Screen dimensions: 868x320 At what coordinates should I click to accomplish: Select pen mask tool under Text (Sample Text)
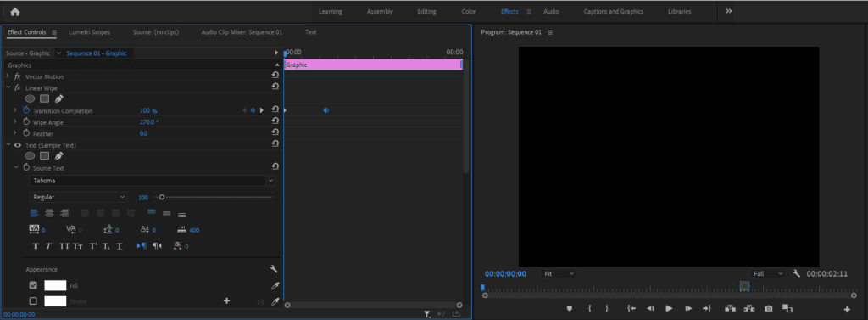pos(59,156)
